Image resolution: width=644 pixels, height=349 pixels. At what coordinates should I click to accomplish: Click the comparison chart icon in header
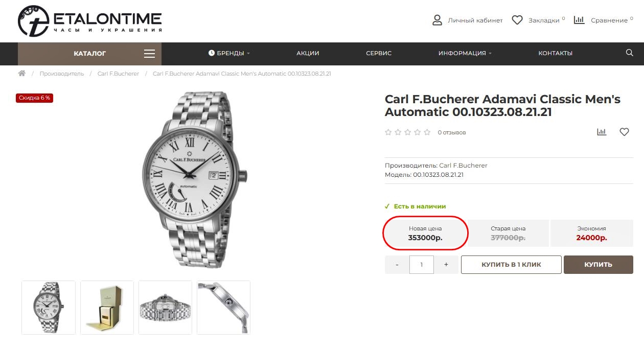pos(579,20)
